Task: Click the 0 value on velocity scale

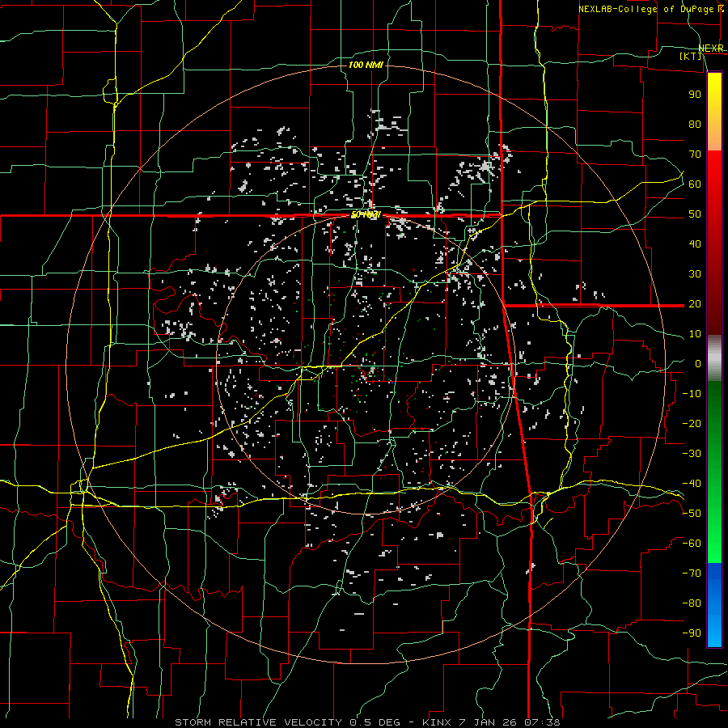Action: tap(698, 363)
